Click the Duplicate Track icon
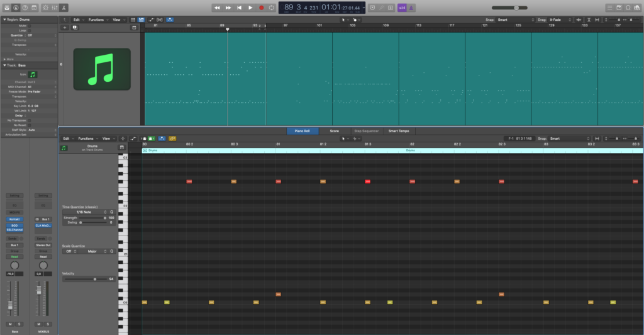This screenshot has width=644, height=335. click(75, 28)
